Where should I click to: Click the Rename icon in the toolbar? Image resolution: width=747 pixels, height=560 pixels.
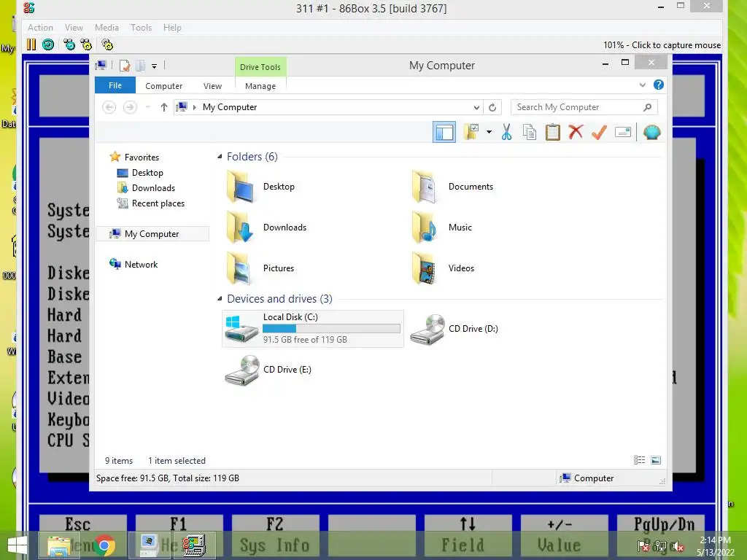coord(623,132)
